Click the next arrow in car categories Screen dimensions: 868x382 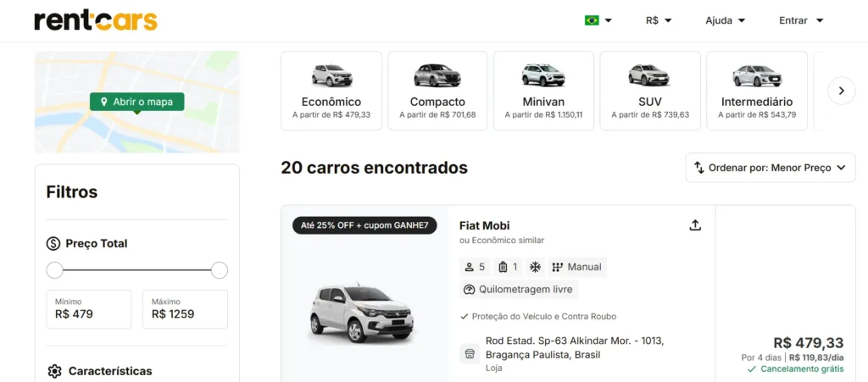(x=842, y=91)
